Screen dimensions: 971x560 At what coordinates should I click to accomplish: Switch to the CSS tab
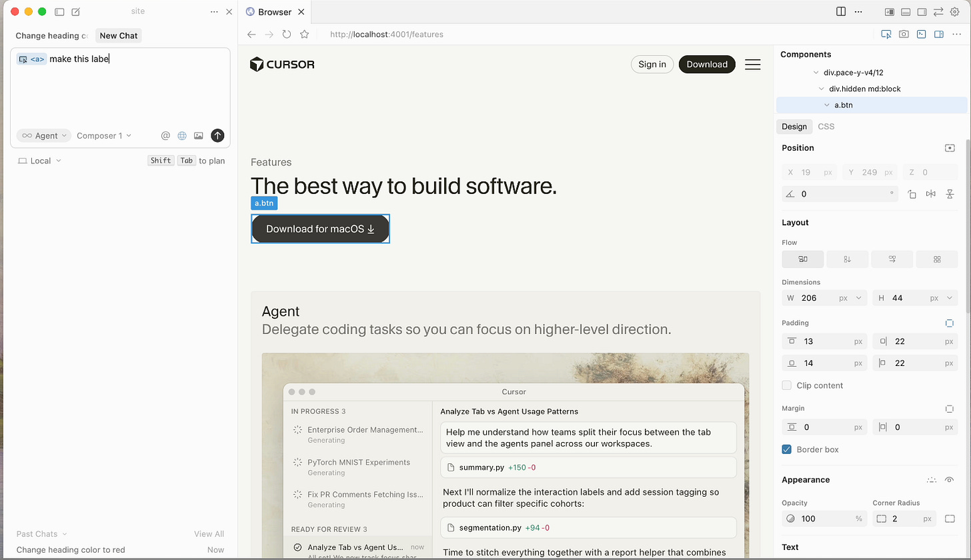tap(826, 127)
